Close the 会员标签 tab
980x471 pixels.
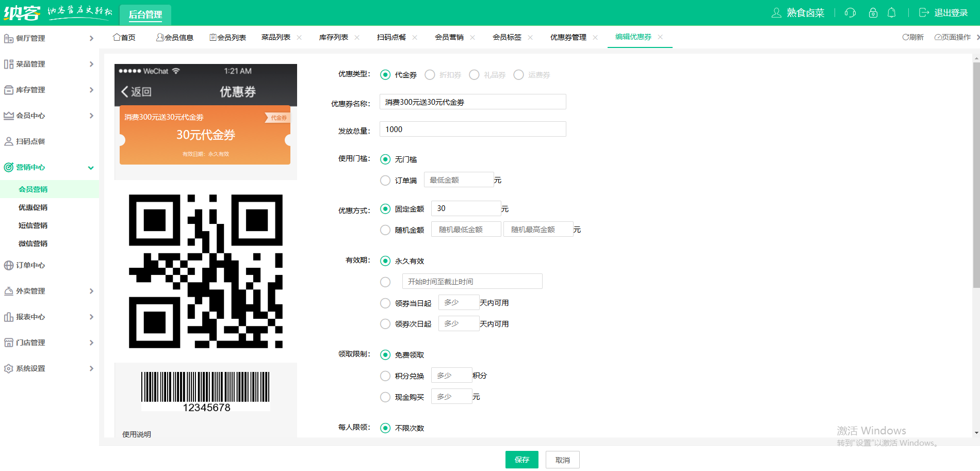pos(530,37)
